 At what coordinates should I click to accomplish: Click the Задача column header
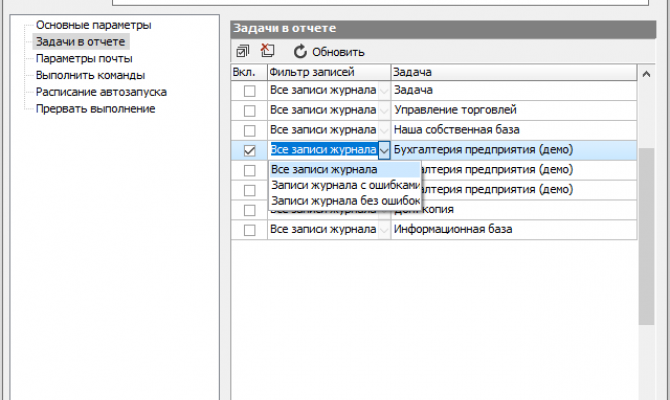[x=510, y=73]
